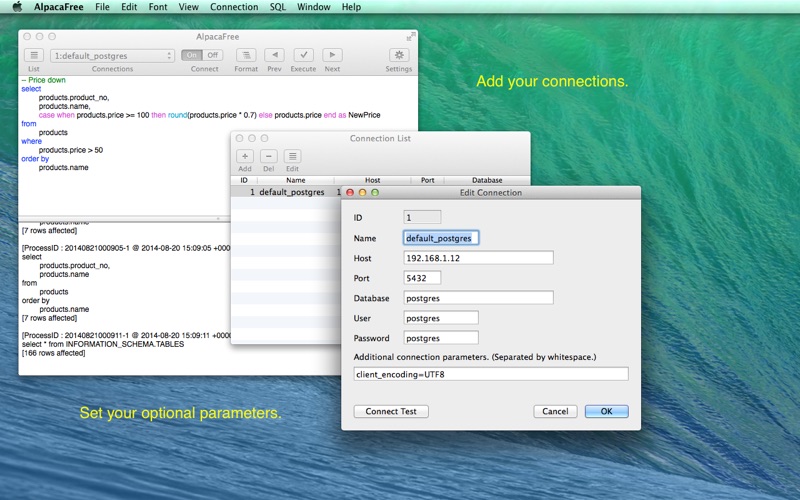Click the Connect Test button
Image resolution: width=800 pixels, height=500 pixels.
[x=391, y=411]
